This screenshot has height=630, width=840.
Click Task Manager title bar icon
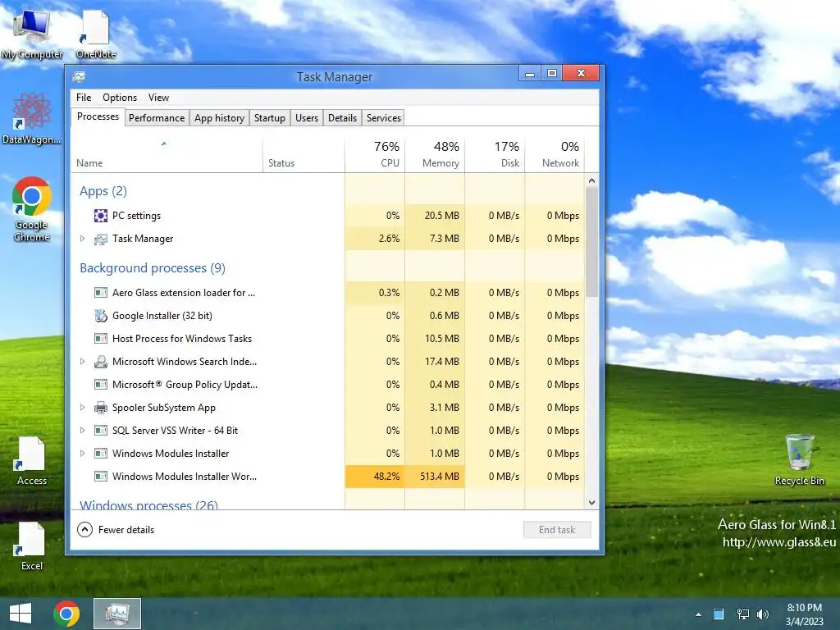tap(80, 76)
